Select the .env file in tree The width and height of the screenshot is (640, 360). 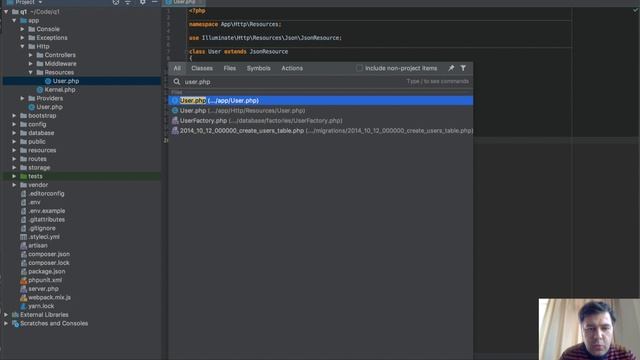pyautogui.click(x=34, y=202)
